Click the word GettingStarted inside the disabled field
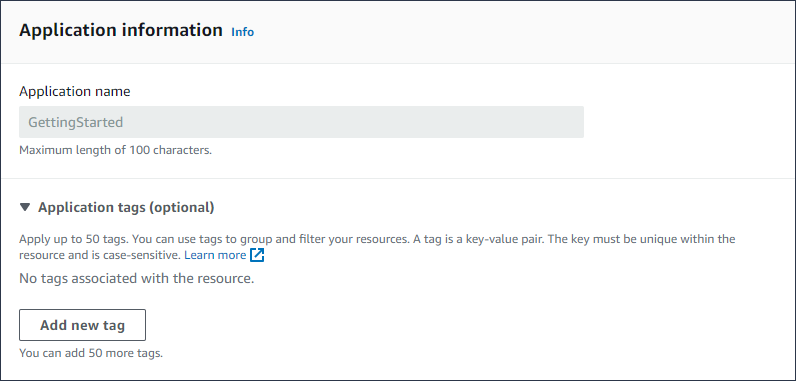This screenshot has width=796, height=381. (x=76, y=122)
